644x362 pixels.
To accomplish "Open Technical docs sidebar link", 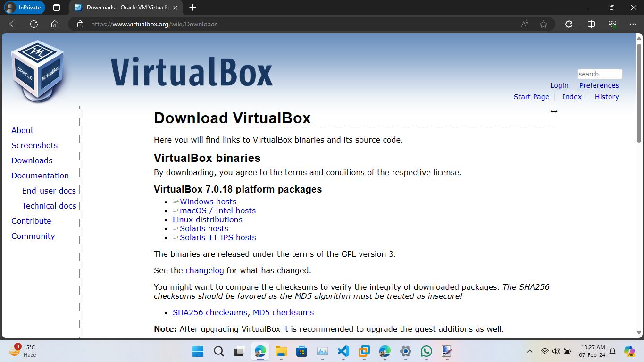I will (x=49, y=206).
